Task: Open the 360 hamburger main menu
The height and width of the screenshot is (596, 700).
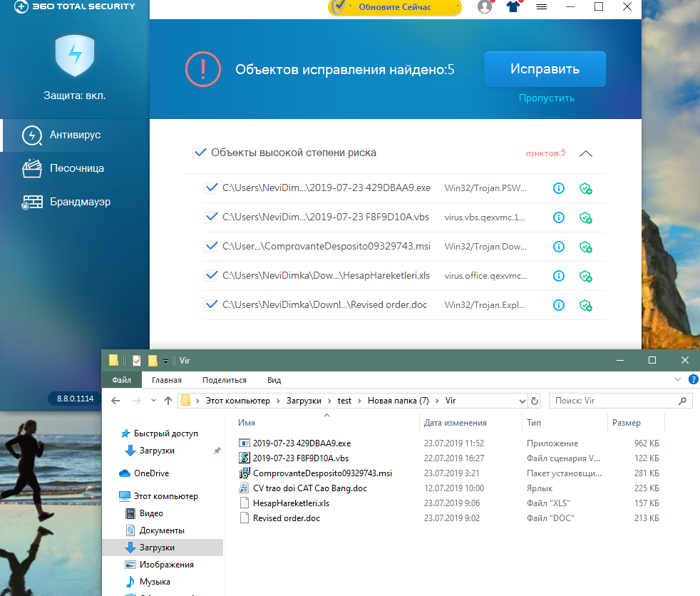Action: 542,6
